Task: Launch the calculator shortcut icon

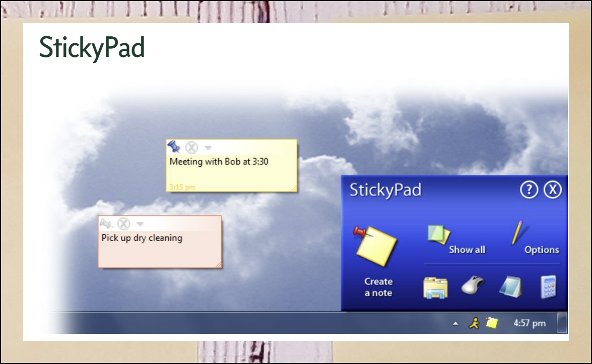Action: pos(548,287)
